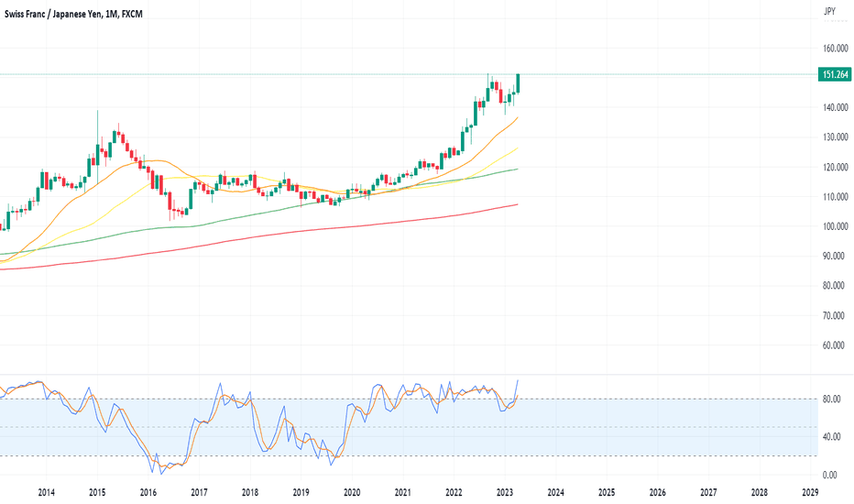This screenshot has height=504, width=854.
Task: Click the 2027 label on time axis
Action: (x=708, y=493)
